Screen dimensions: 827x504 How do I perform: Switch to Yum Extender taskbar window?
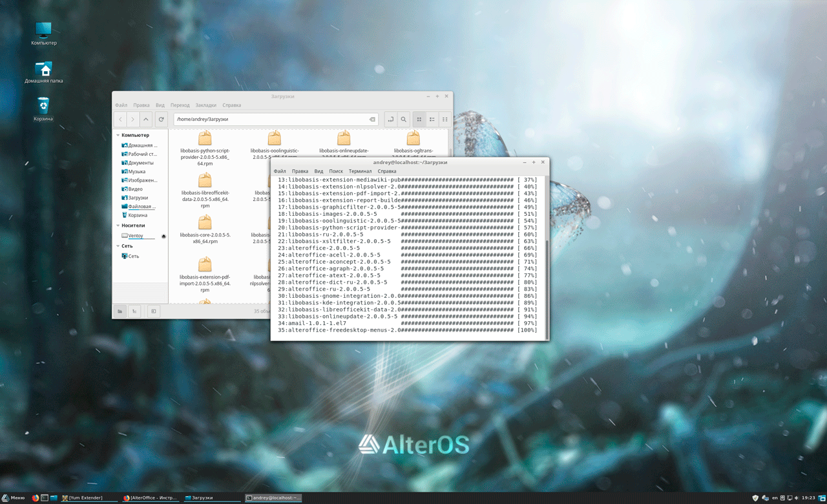pos(90,498)
